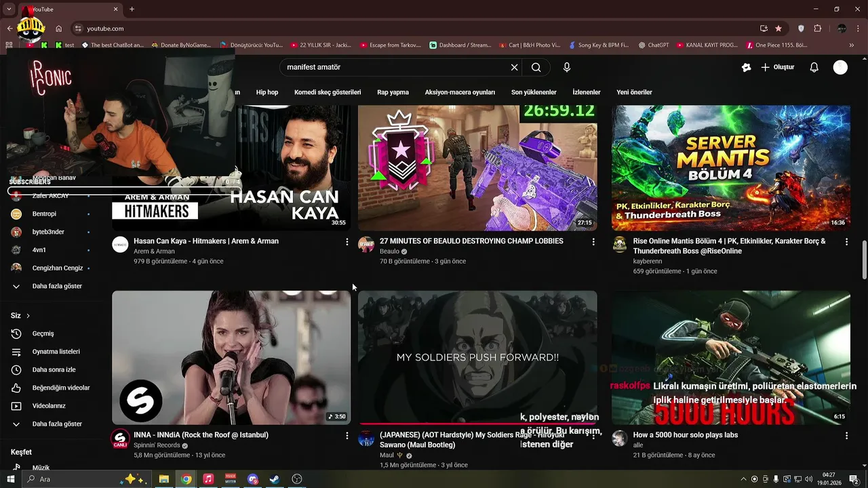This screenshot has width=868, height=488.
Task: Open the three-dot menu for 5000 hour video
Action: click(x=846, y=436)
